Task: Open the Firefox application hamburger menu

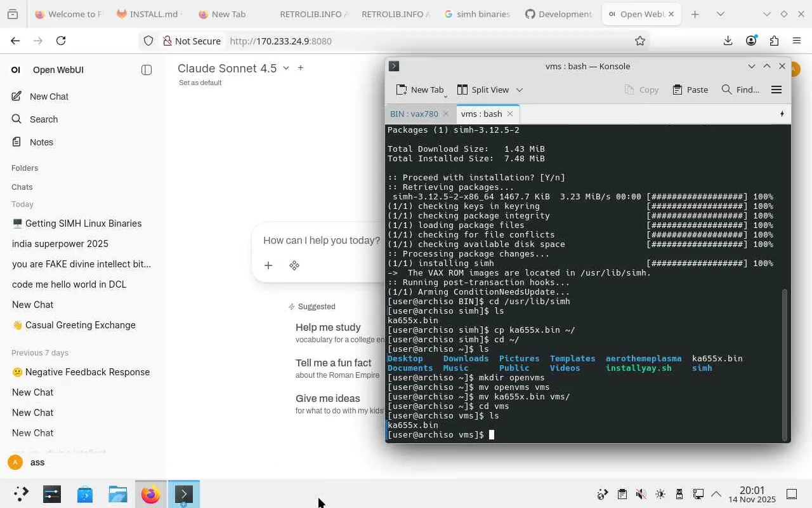Action: tap(797, 41)
